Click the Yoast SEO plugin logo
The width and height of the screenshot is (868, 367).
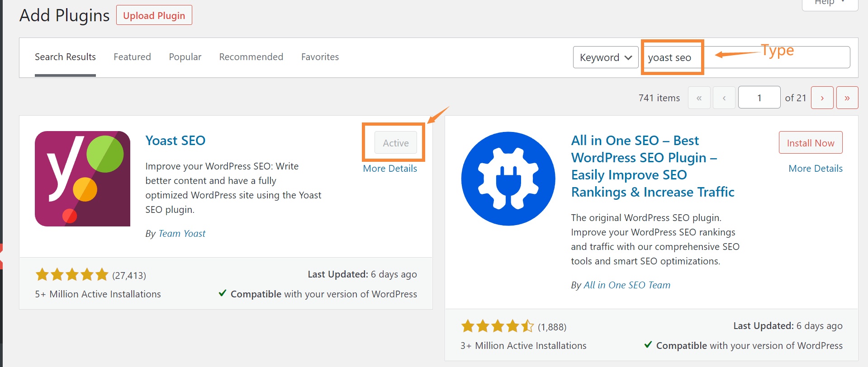point(82,179)
